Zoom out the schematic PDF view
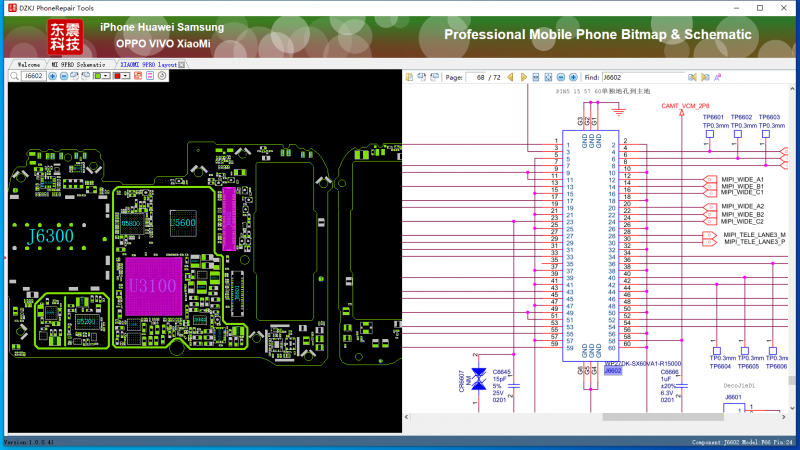Image resolution: width=800 pixels, height=450 pixels. click(x=561, y=77)
